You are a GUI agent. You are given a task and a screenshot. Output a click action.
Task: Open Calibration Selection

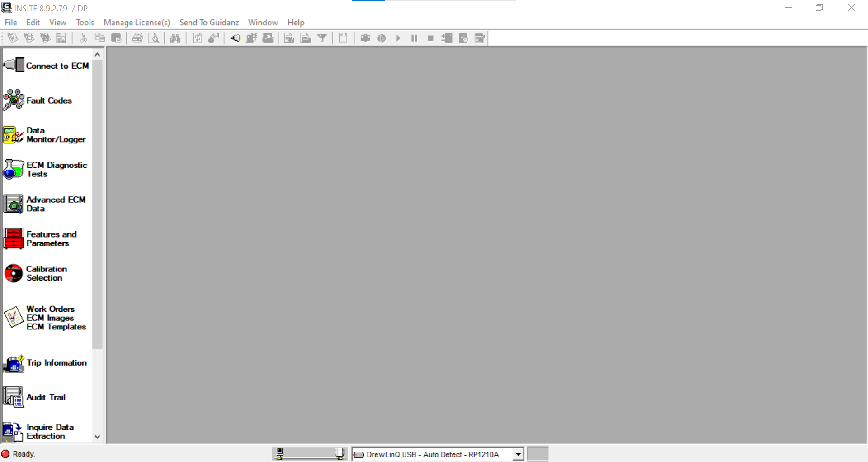tap(14, 273)
